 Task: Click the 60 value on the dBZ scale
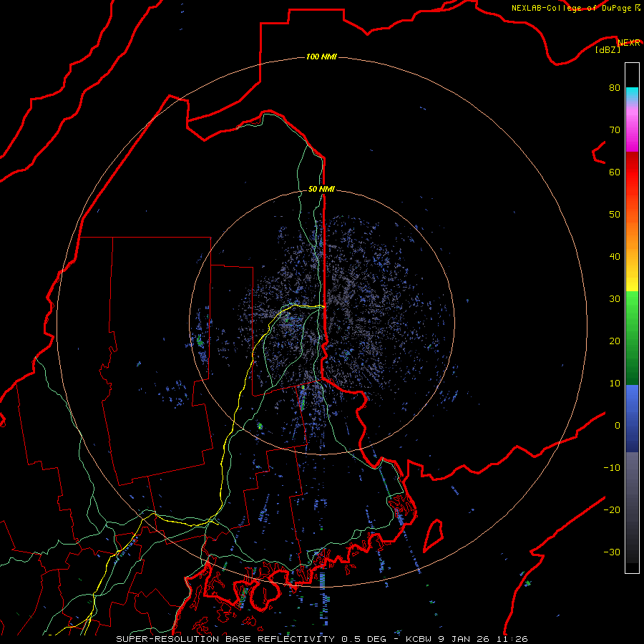click(615, 172)
